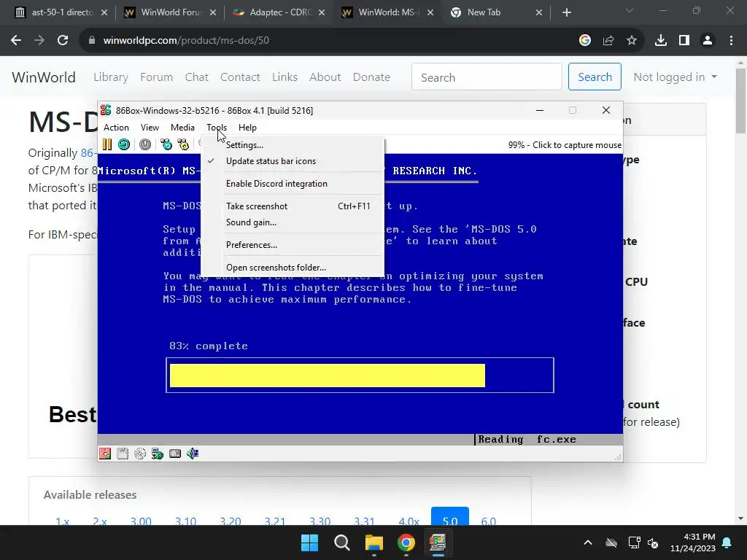Viewport: 747px width, 560px height.
Task: Open the 86Box Media menu
Action: click(182, 128)
